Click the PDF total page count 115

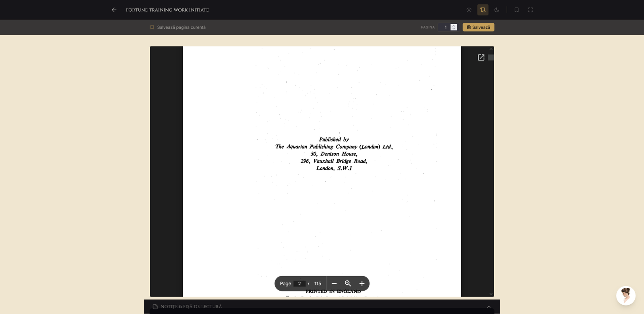click(x=318, y=284)
